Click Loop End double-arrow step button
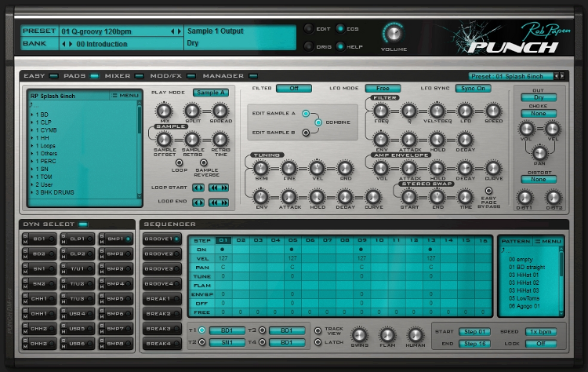 (x=219, y=202)
